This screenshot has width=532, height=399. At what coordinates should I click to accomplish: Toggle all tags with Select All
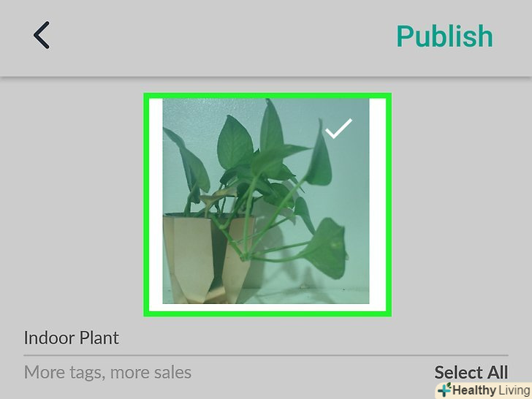tap(471, 372)
